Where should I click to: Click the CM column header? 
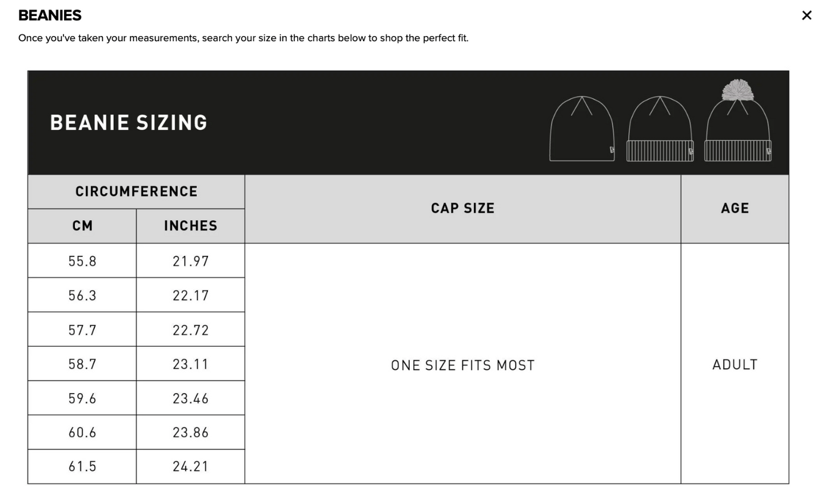pos(82,226)
